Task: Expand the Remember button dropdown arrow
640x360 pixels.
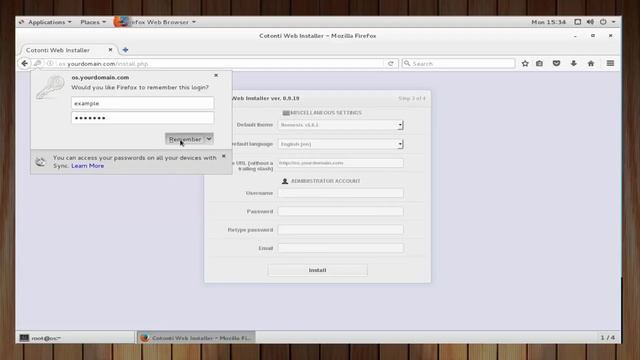Action: point(209,139)
